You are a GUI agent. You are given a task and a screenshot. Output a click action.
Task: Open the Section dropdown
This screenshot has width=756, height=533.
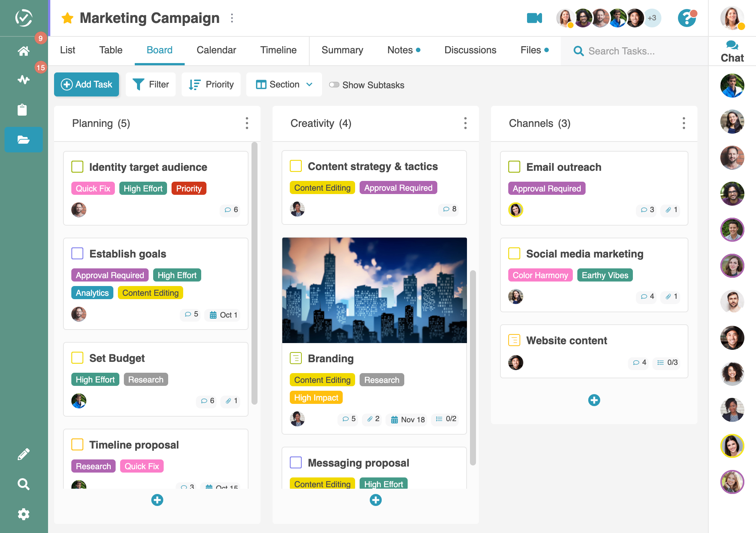[x=284, y=84]
